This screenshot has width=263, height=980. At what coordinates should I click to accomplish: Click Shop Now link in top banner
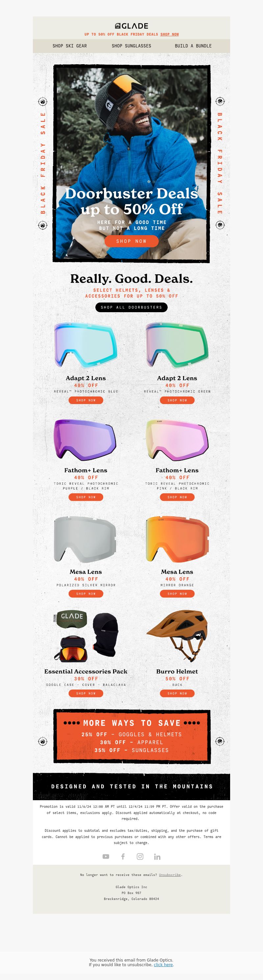click(x=170, y=34)
